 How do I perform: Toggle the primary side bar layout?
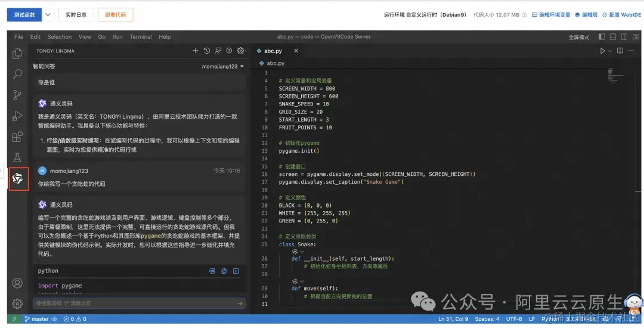coord(602,37)
